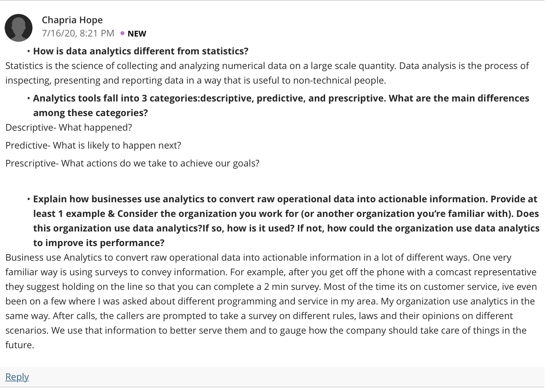The image size is (552, 392).
Task: Click the line 'Descriptive- What happened?'
Action: click(69, 127)
